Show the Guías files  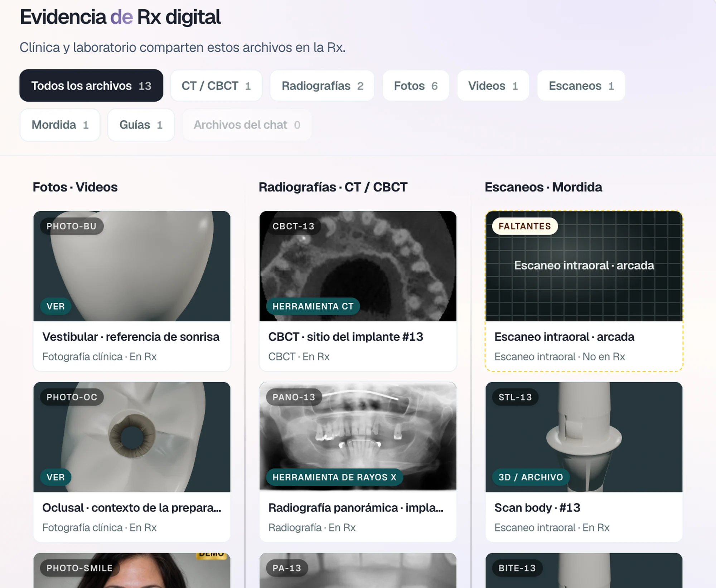(x=141, y=125)
